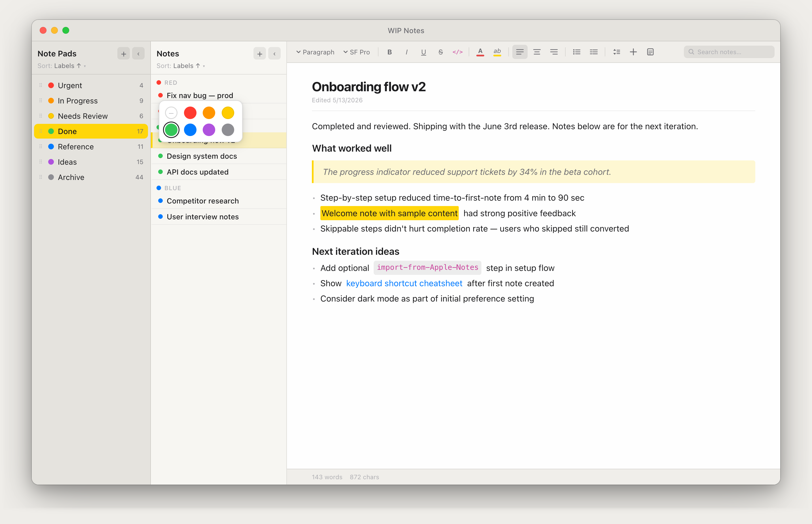Open text color picker

(480, 52)
